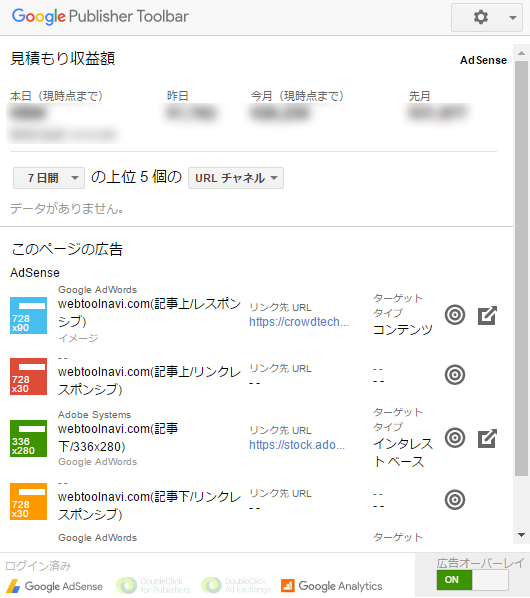Screen dimensions: 530x598
Task: Click the イメージ ad type label
Action: (78, 338)
